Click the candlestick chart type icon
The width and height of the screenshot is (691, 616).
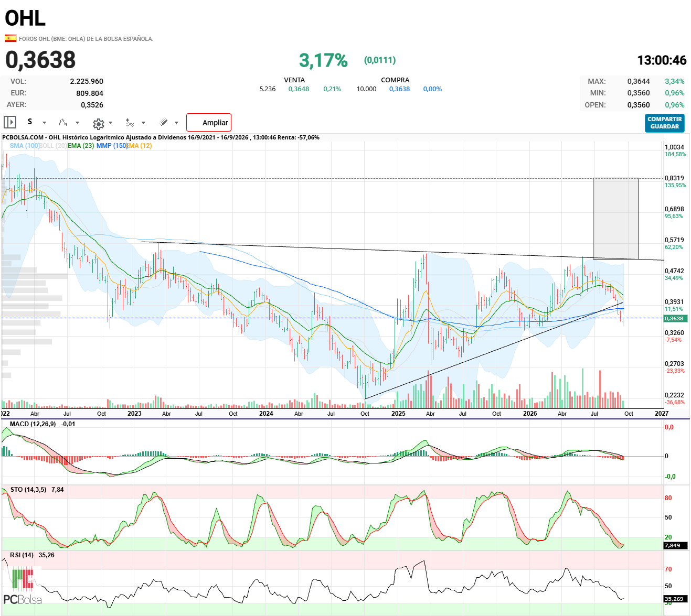click(63, 122)
